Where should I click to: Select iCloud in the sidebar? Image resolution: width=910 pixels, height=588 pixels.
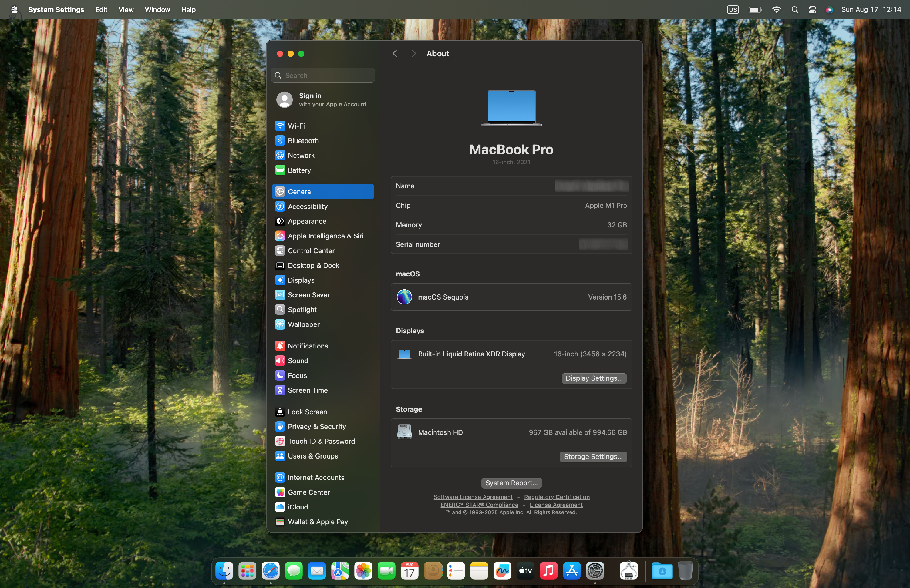point(323,507)
